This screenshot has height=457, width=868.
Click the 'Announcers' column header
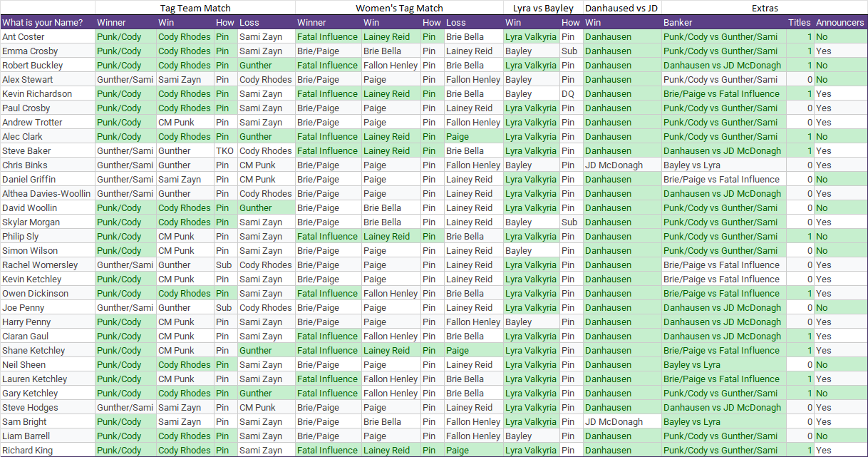click(x=840, y=22)
